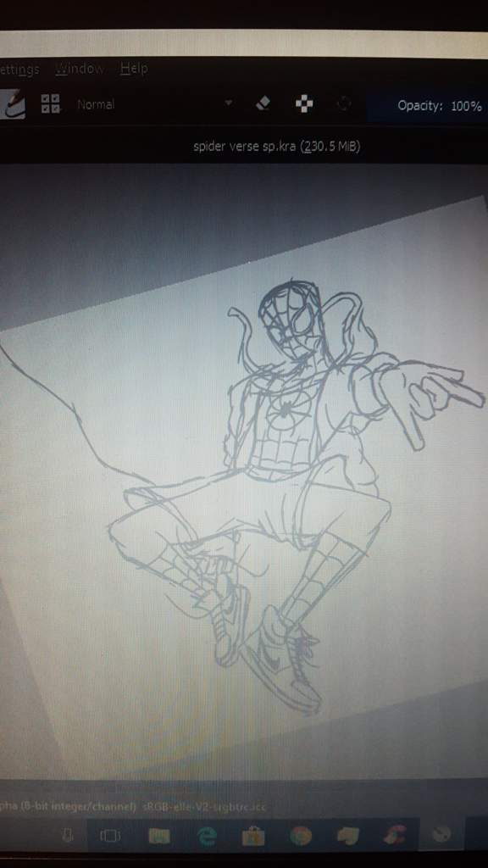Click the reload original preset icon
Image resolution: width=488 pixels, height=868 pixels.
coord(344,104)
